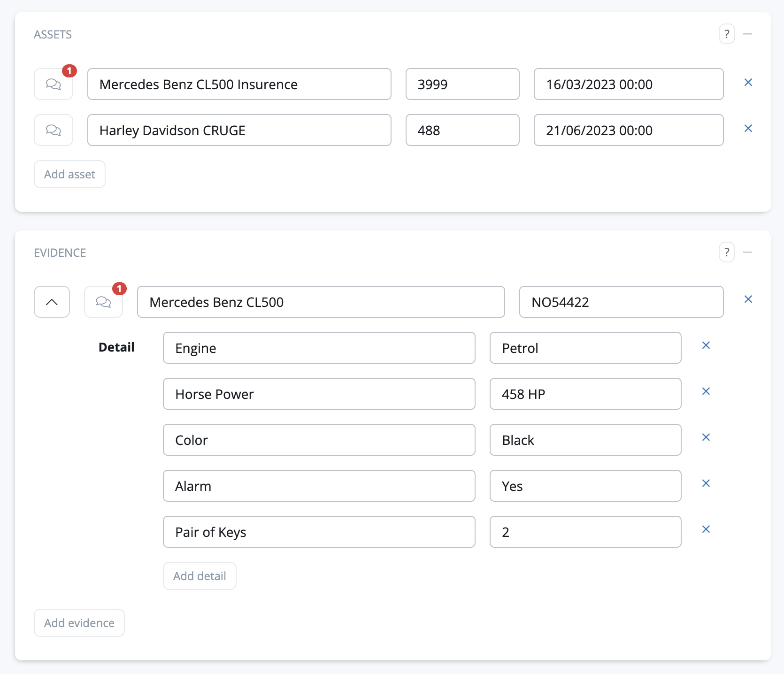Open comments for Mercedes Benz CL500 Insurence asset
This screenshot has height=674, width=784.
click(54, 84)
